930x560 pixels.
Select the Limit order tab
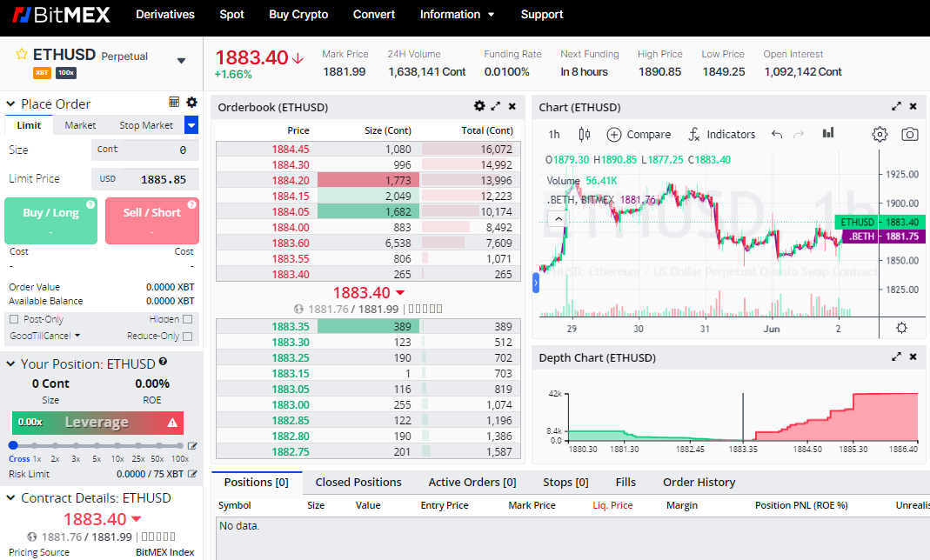[x=29, y=125]
